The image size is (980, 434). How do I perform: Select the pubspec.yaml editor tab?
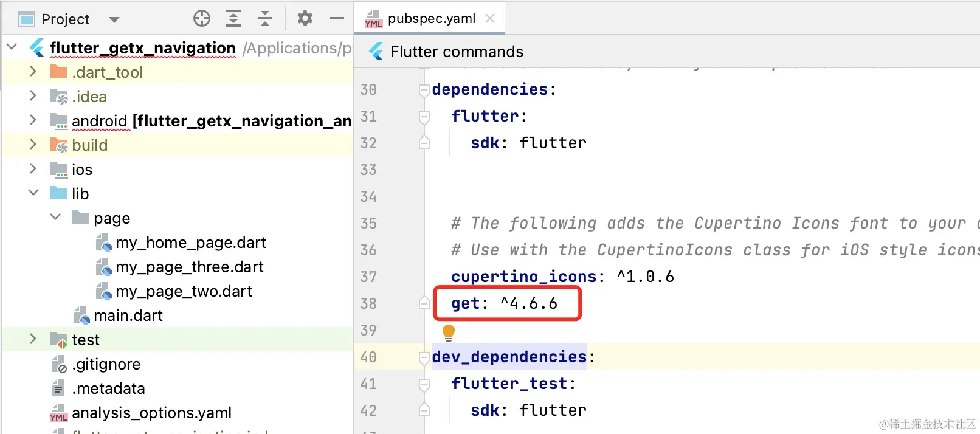pos(430,18)
